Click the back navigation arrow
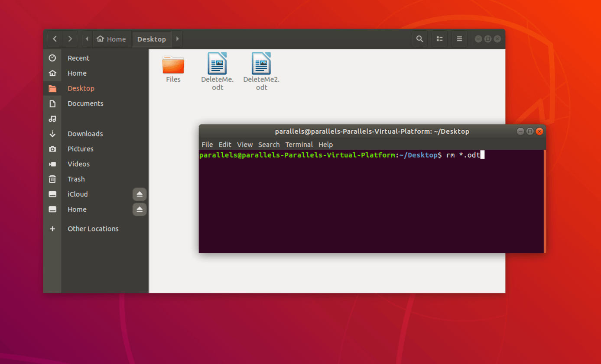601x364 pixels. [55, 39]
